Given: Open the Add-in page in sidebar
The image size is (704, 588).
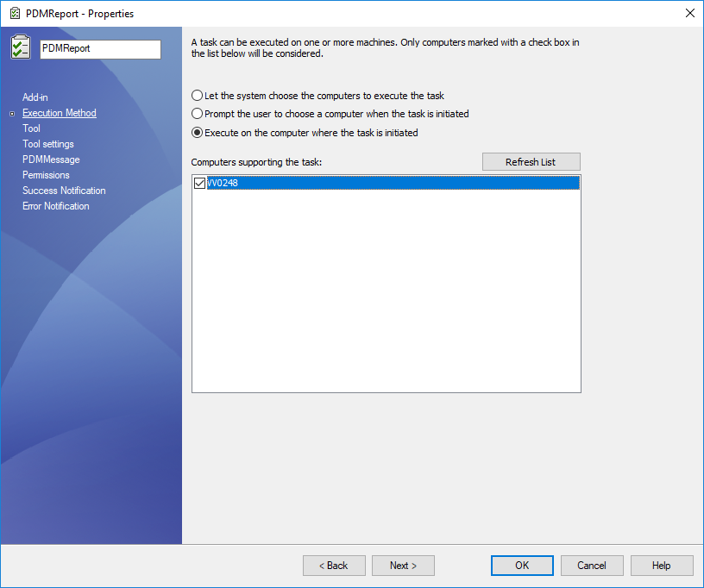Looking at the screenshot, I should pyautogui.click(x=35, y=97).
